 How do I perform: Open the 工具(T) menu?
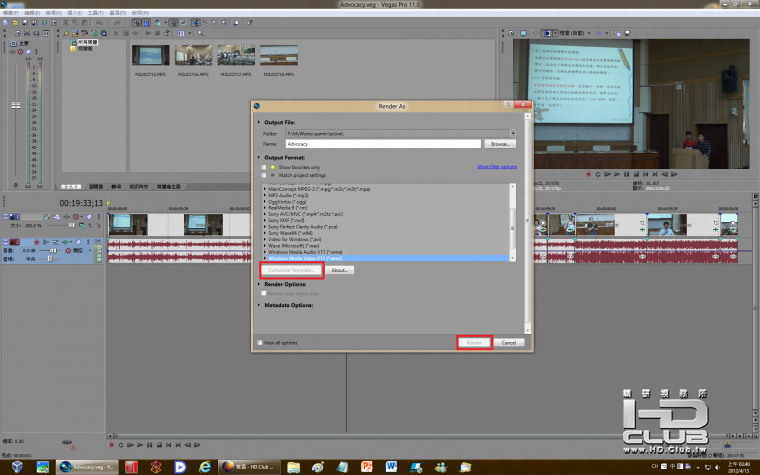95,13
